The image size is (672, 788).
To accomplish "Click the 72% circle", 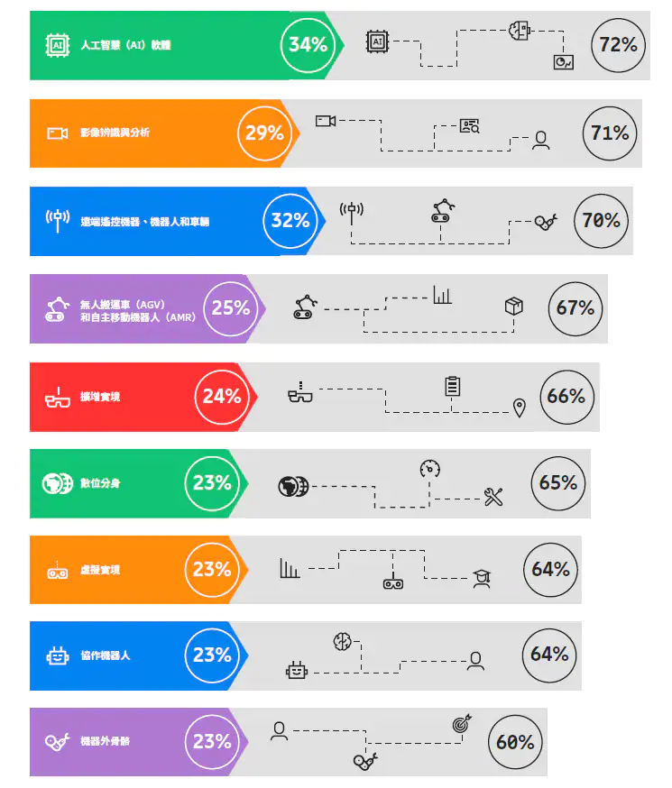I will click(619, 44).
